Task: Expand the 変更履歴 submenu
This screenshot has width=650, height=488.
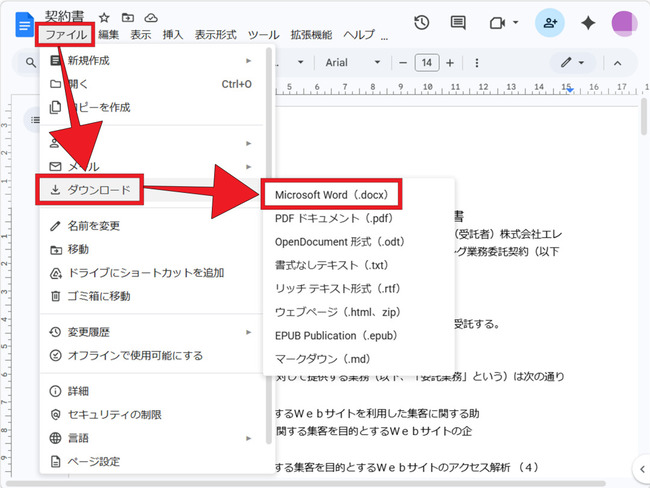Action: click(152, 332)
